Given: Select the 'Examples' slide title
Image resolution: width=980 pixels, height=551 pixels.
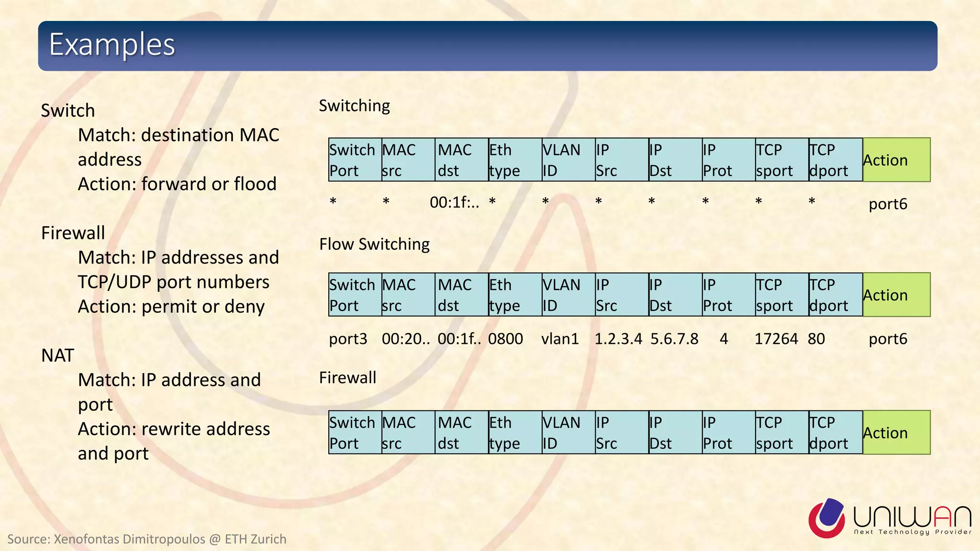Looking at the screenshot, I should point(112,45).
